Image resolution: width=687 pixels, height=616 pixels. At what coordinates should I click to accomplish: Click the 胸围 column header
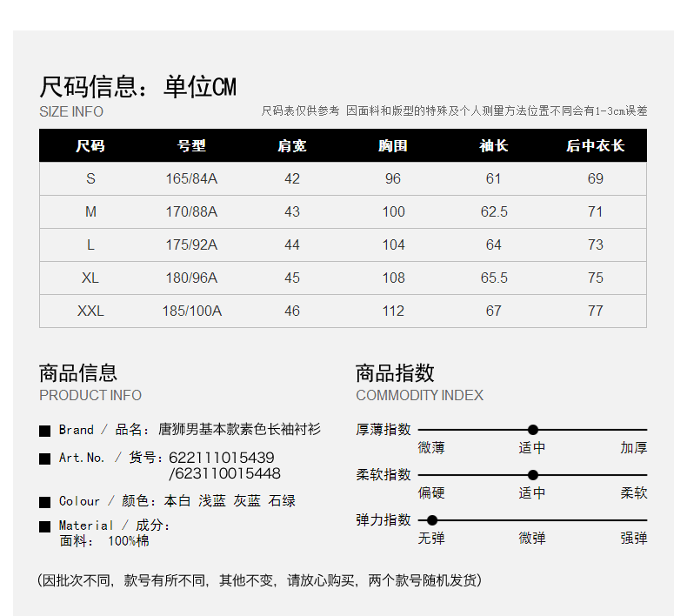point(393,145)
